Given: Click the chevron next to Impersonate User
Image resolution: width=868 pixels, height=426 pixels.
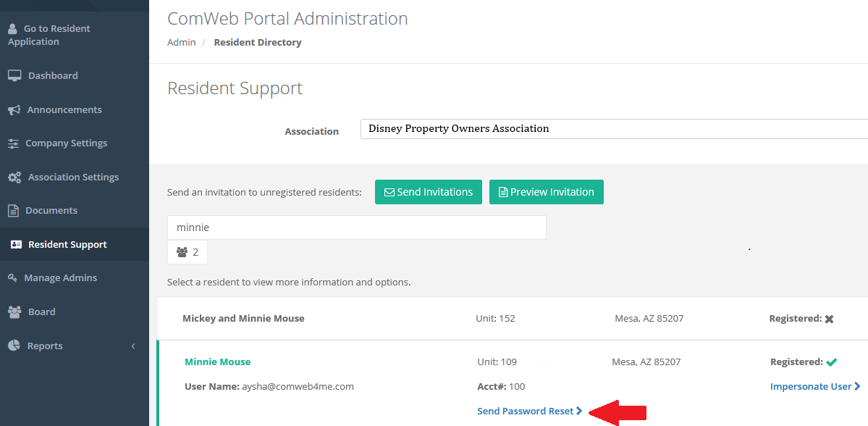Looking at the screenshot, I should pyautogui.click(x=857, y=387).
